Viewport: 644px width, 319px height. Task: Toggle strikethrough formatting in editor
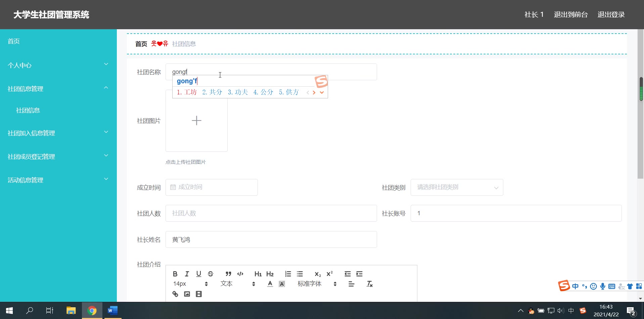[x=211, y=274]
